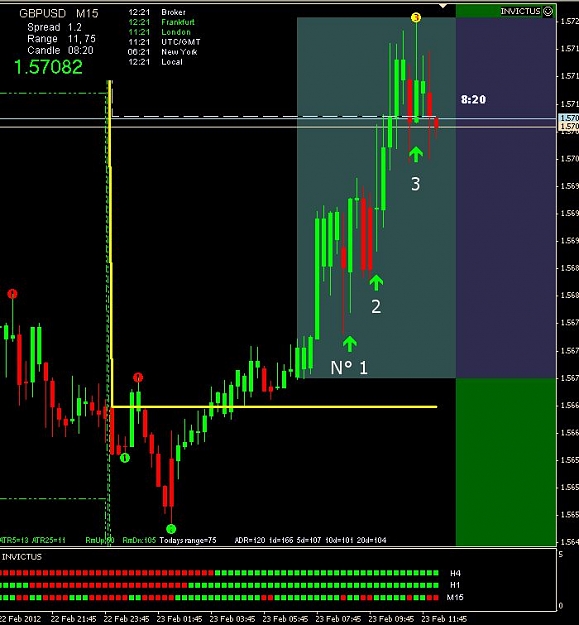Image resolution: width=579 pixels, height=625 pixels.
Task: Click the 23 Feb 05:45 time axis label
Action: [x=285, y=619]
